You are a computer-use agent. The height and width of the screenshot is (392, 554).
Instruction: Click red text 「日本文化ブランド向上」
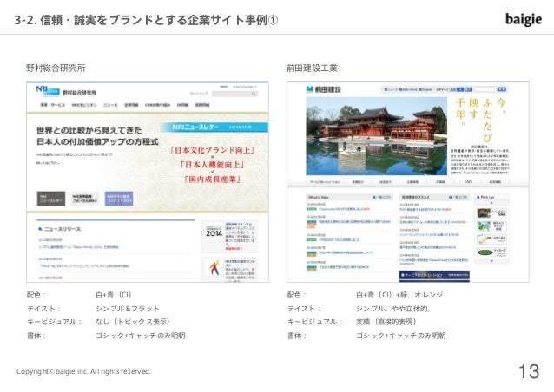click(213, 150)
